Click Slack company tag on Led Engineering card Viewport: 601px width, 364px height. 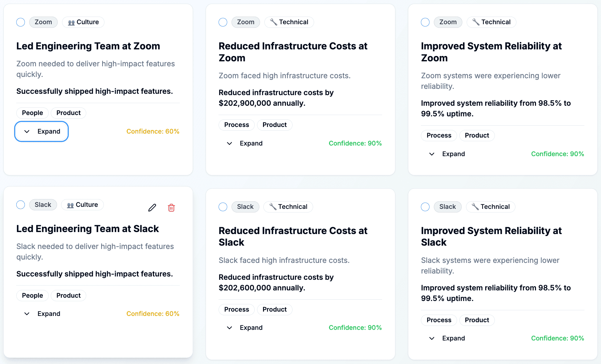(43, 205)
